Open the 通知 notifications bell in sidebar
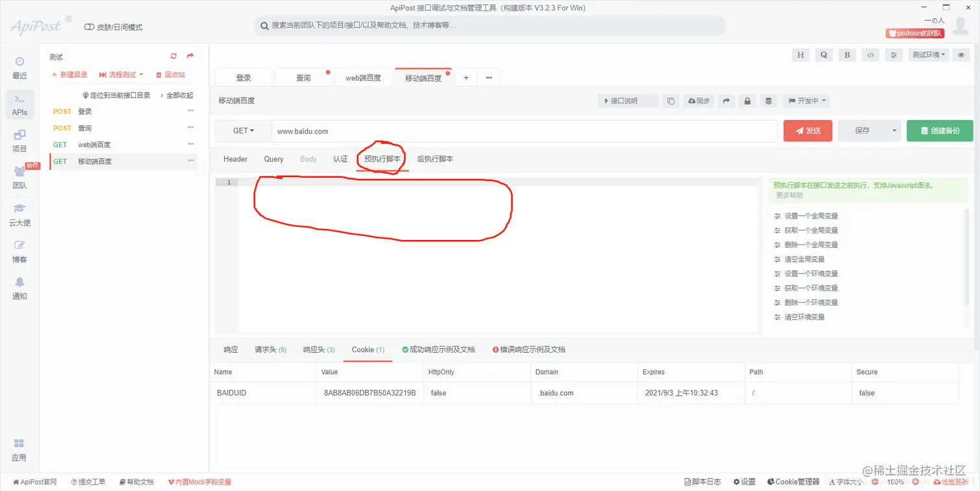Viewport: 980px width, 491px height. 19,288
